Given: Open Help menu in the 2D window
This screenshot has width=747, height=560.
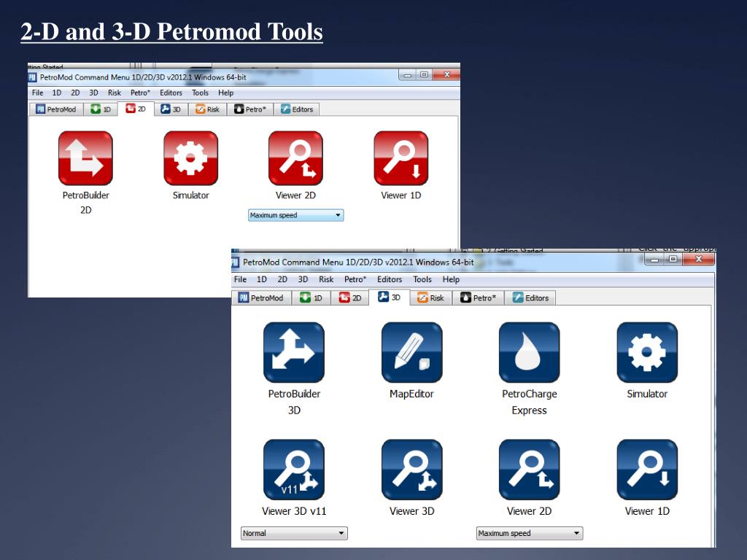Looking at the screenshot, I should [x=226, y=93].
